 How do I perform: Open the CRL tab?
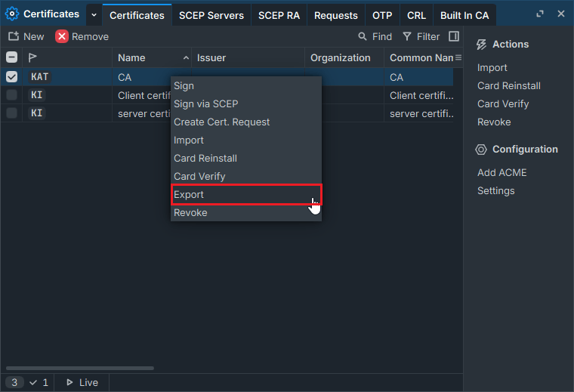point(416,15)
